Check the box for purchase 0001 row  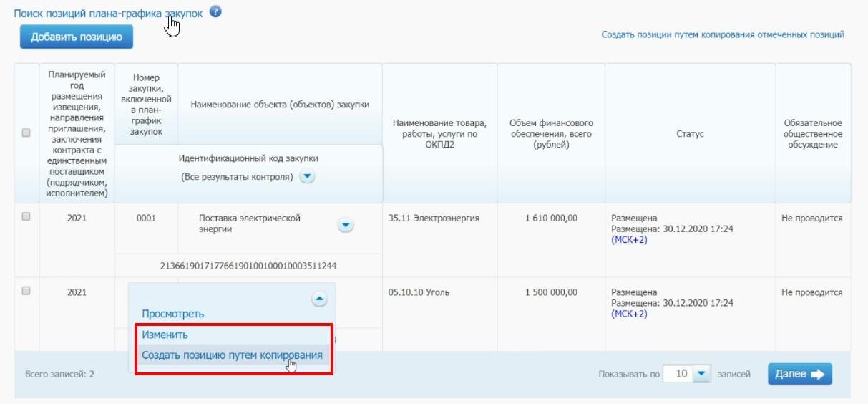(x=26, y=217)
